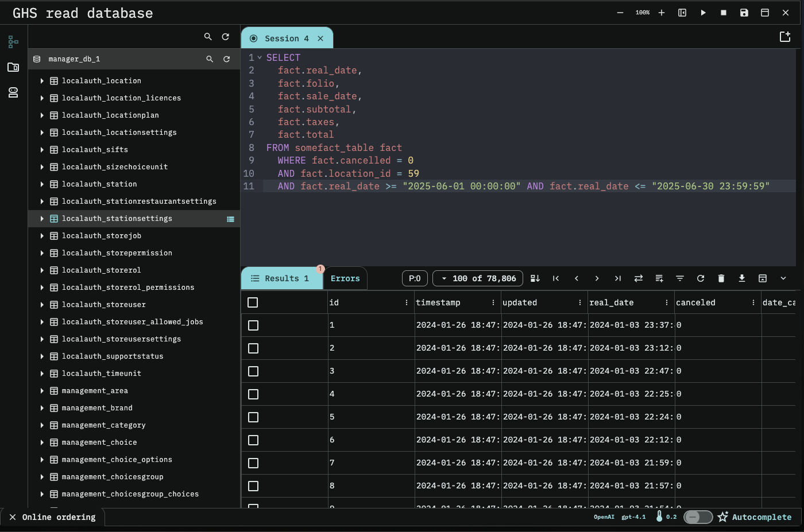The image size is (804, 532).
Task: Select the localauth_timeunit table
Action: [x=102, y=374]
